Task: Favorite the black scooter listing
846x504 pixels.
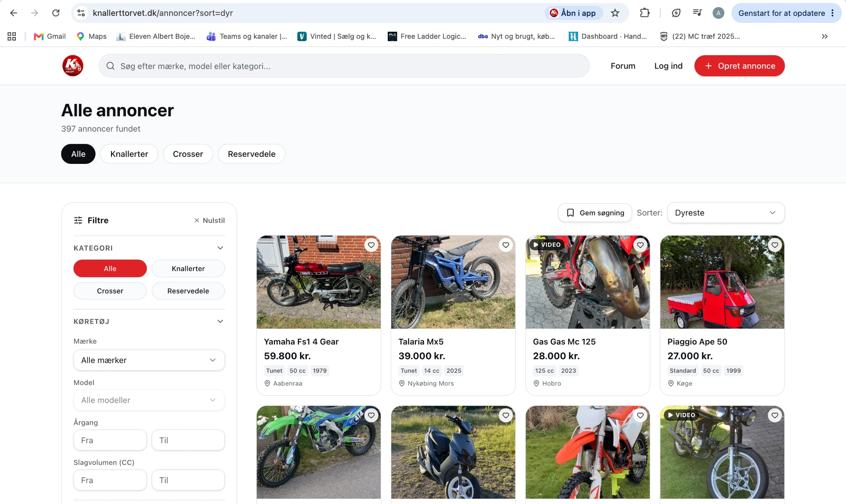Action: click(506, 415)
